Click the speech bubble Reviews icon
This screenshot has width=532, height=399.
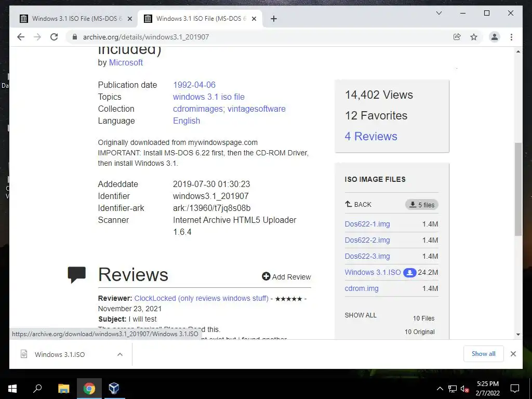[x=77, y=274]
